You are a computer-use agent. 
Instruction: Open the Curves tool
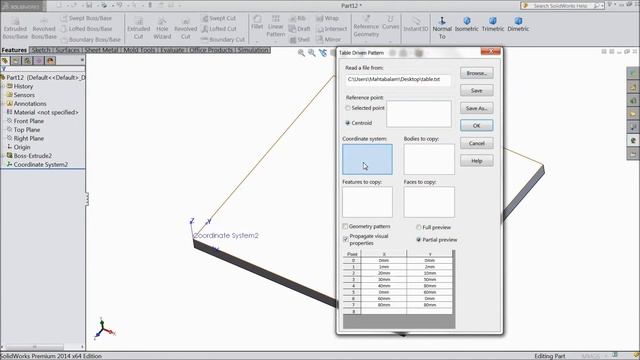coord(391,22)
